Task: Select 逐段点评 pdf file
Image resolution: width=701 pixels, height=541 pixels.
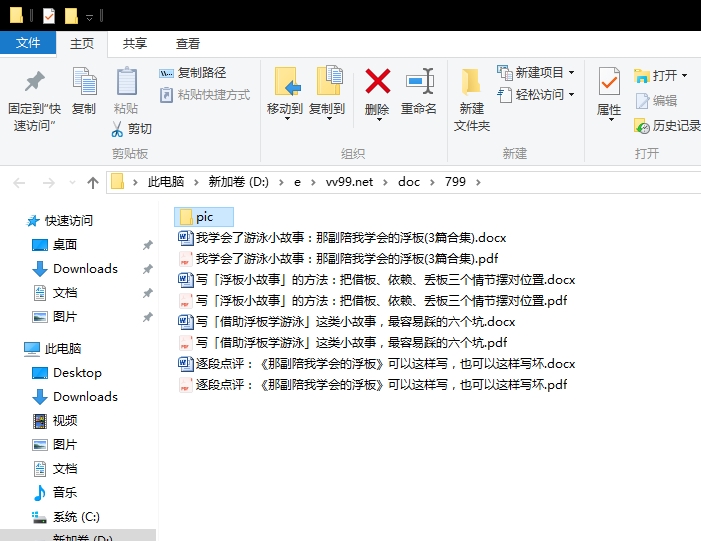Action: [x=373, y=385]
